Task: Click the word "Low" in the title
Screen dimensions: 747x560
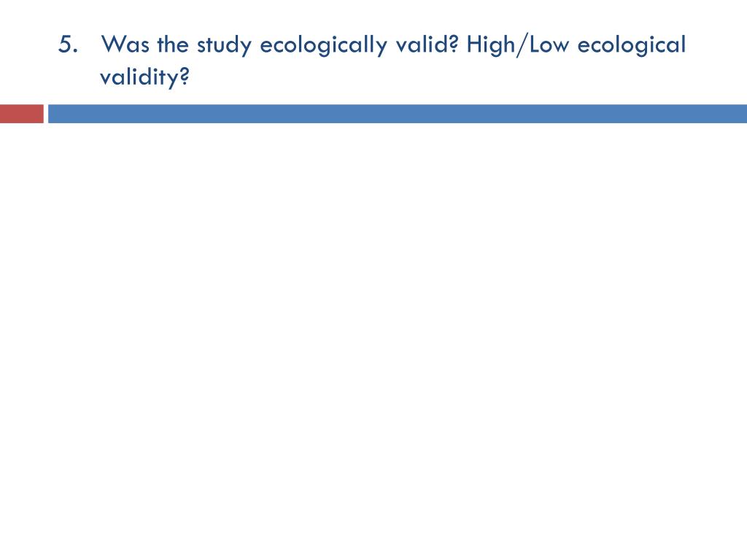Action: point(549,44)
